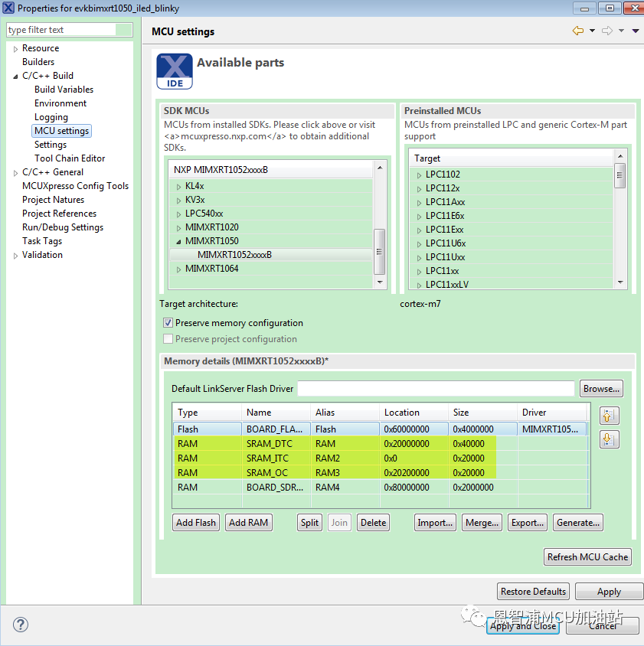The width and height of the screenshot is (644, 646).
Task: Select MCU settings in the tree
Action: point(61,131)
